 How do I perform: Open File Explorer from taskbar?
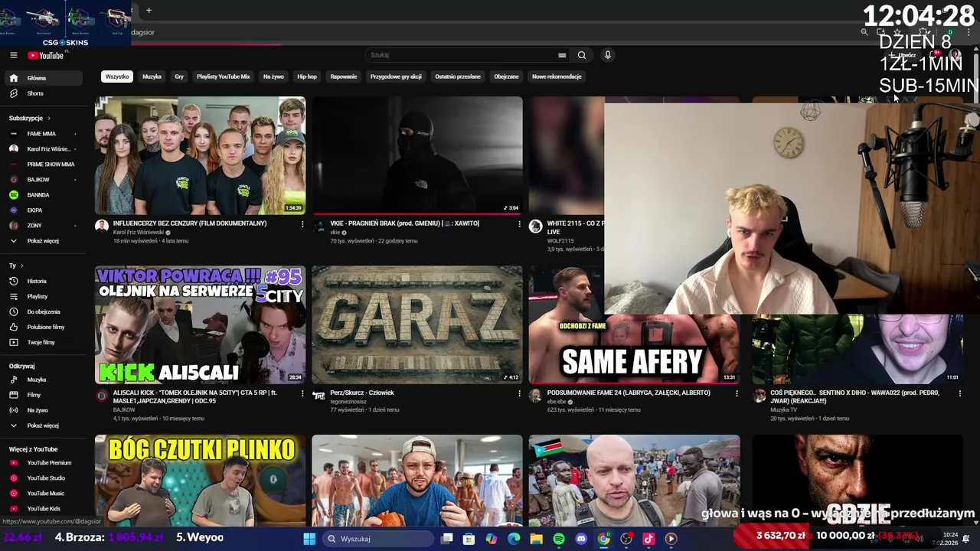click(x=537, y=539)
